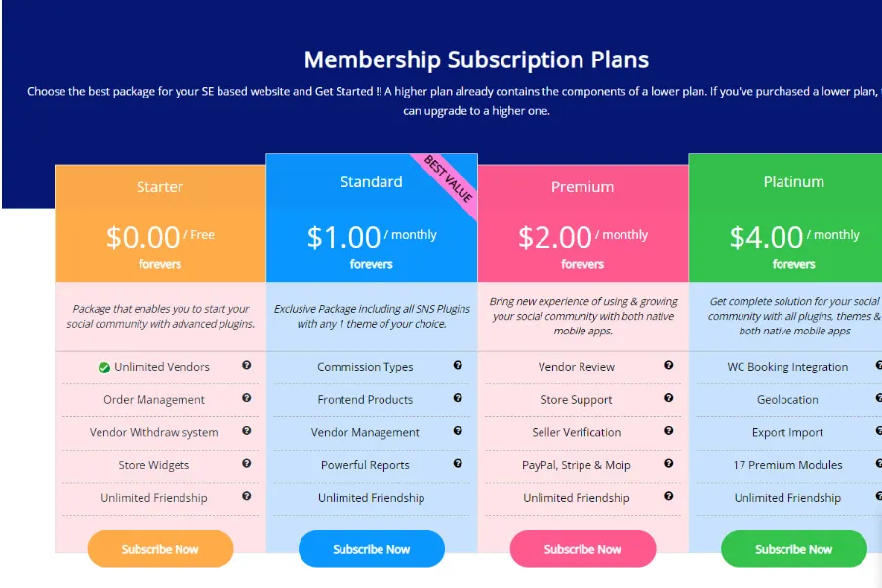Open tooltip icon for Vendor Withdraw system
This screenshot has height=588, width=882.
pos(247,431)
